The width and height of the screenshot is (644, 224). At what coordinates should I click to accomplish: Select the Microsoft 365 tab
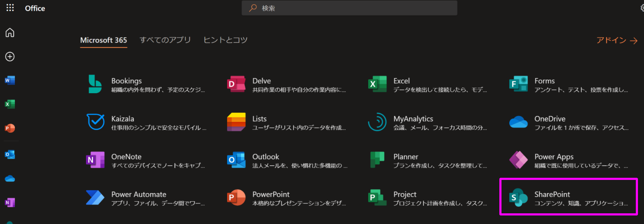click(x=103, y=40)
